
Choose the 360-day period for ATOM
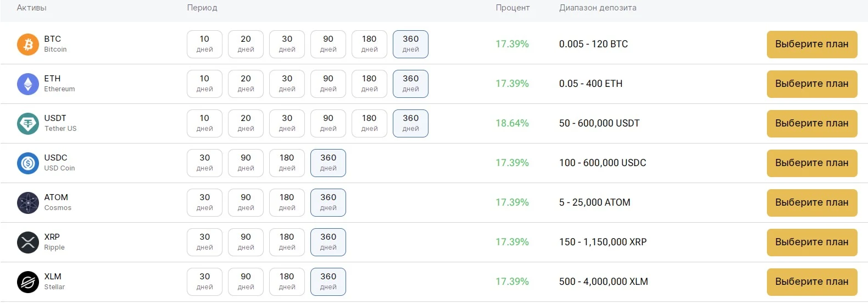point(328,202)
